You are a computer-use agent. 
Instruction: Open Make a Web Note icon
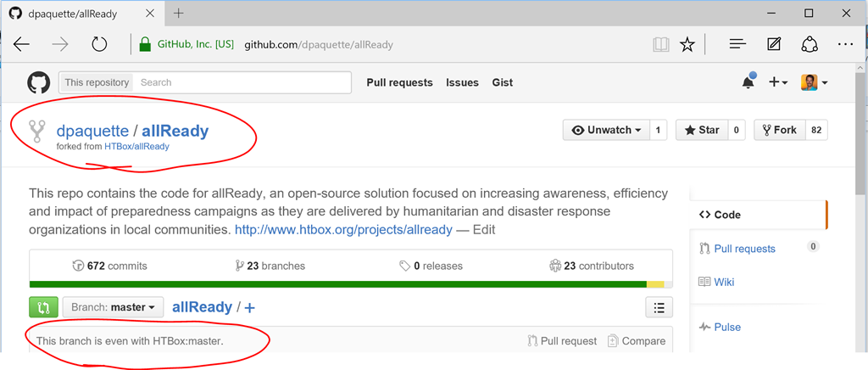point(774,44)
